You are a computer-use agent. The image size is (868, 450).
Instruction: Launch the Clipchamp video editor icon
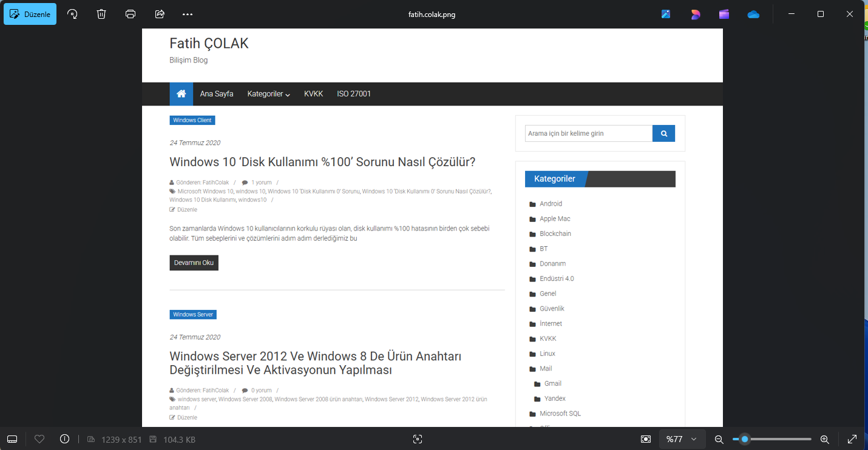point(724,14)
